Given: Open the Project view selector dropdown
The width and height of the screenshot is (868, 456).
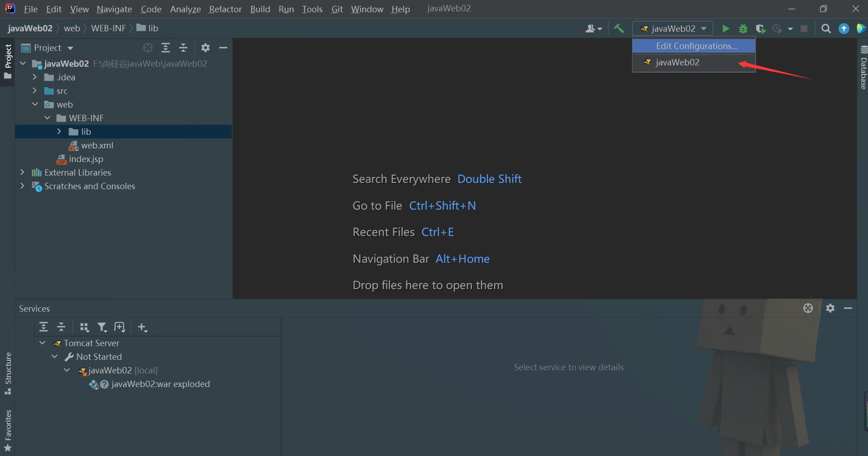Looking at the screenshot, I should click(48, 48).
